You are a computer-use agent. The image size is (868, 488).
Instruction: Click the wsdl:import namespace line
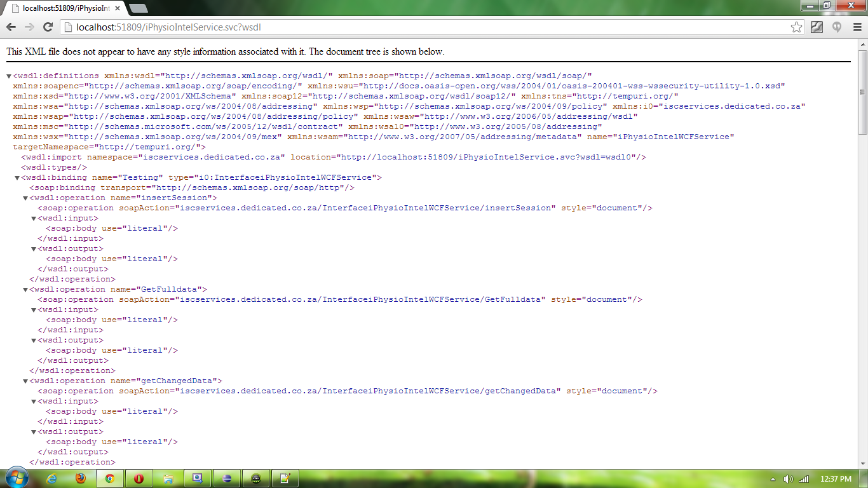click(x=334, y=157)
